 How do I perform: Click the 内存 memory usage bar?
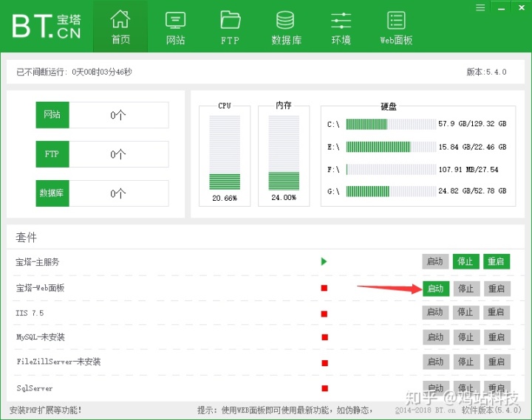(284, 152)
